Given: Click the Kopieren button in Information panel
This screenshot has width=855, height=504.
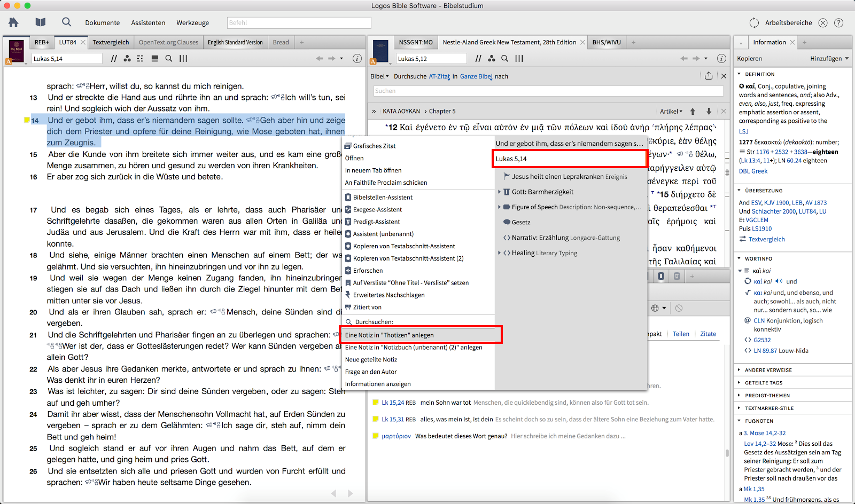Looking at the screenshot, I should pyautogui.click(x=750, y=59).
